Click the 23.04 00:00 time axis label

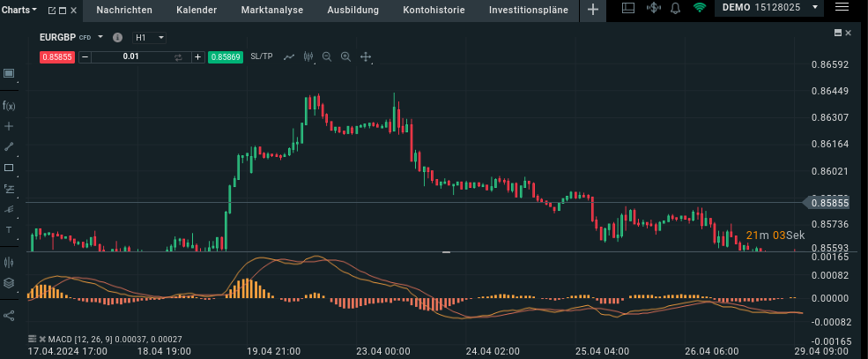point(383,351)
